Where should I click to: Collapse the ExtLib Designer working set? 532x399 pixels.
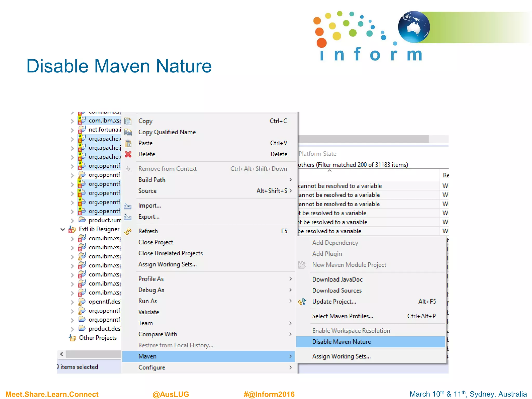[63, 229]
